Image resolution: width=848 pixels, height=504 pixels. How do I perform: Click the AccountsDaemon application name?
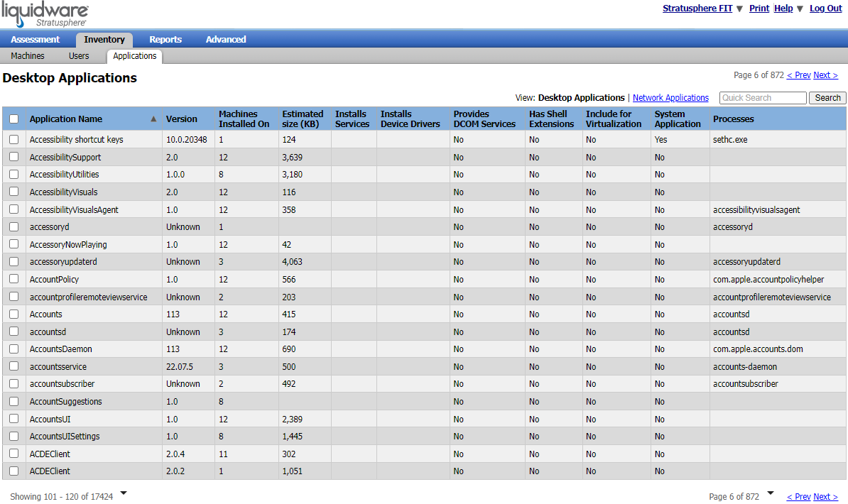pos(61,349)
